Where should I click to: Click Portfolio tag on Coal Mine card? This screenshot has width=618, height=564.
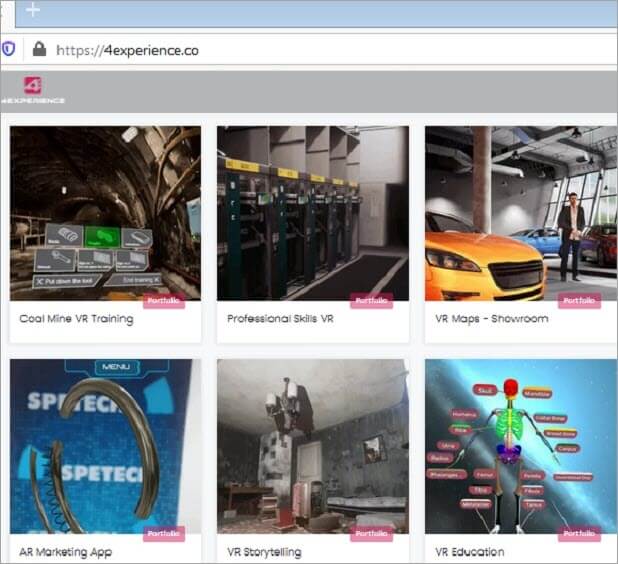(x=164, y=301)
